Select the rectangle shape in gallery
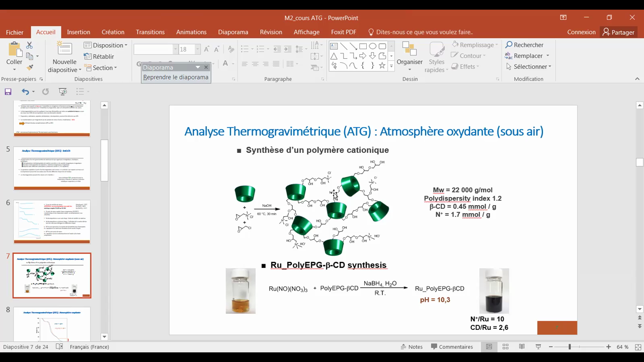 click(363, 46)
